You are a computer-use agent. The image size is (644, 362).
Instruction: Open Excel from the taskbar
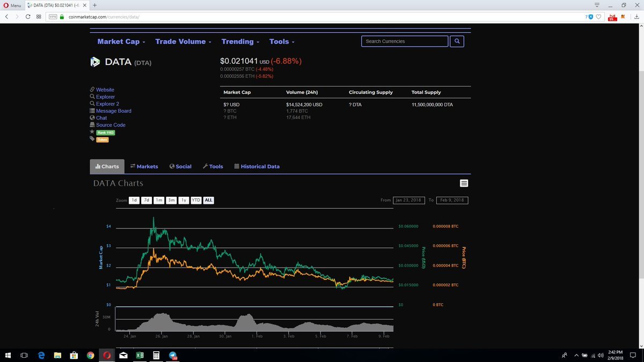pyautogui.click(x=140, y=355)
